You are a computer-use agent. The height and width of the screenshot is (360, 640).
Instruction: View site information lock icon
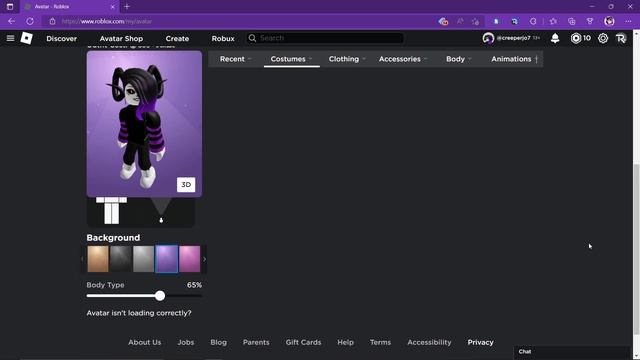pyautogui.click(x=52, y=21)
